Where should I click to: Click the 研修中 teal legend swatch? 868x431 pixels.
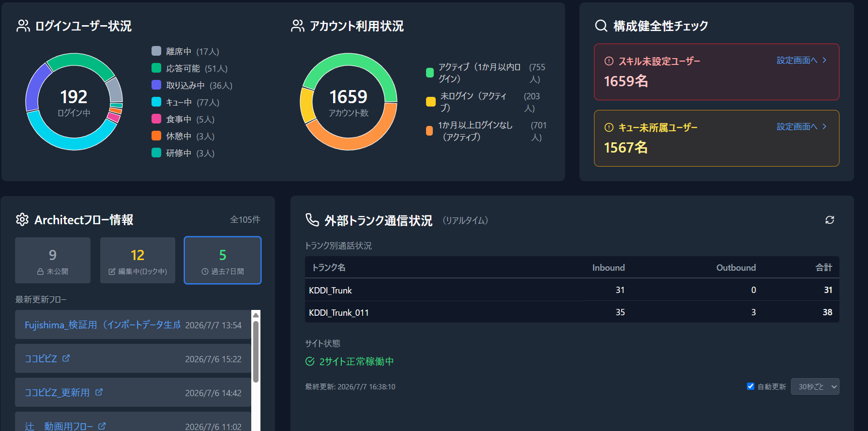tap(156, 153)
